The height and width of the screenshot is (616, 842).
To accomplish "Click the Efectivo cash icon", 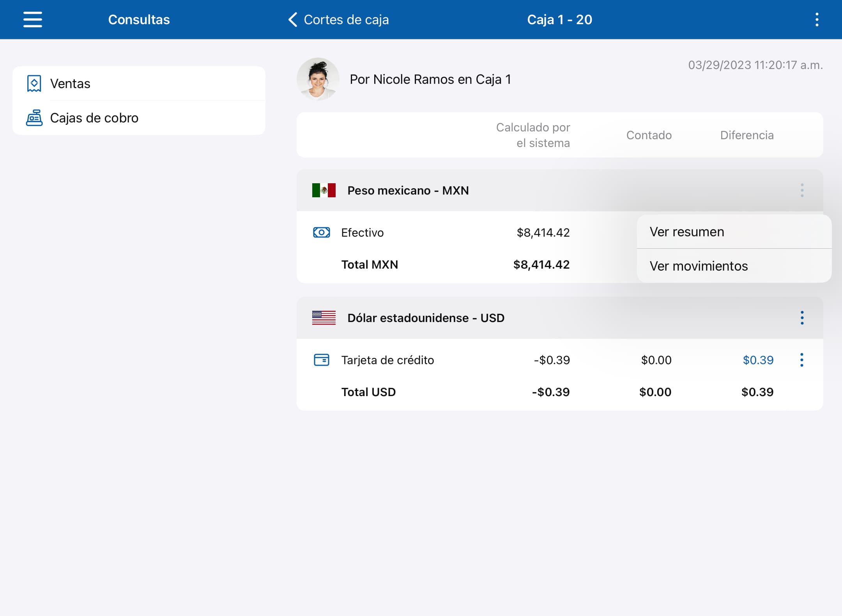I will [322, 232].
